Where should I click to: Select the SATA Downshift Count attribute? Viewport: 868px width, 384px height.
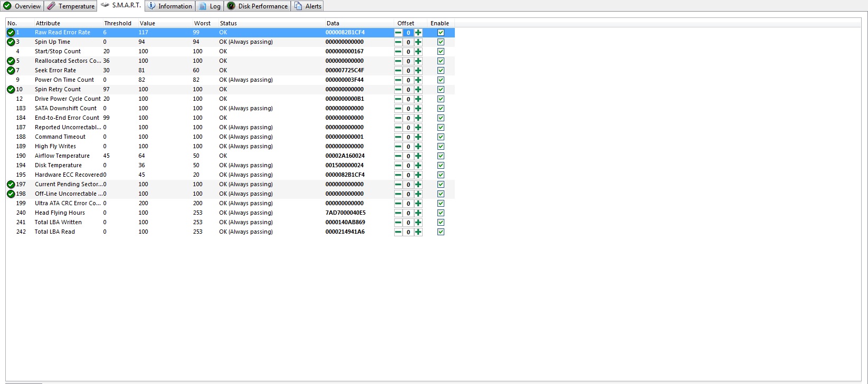(230, 109)
